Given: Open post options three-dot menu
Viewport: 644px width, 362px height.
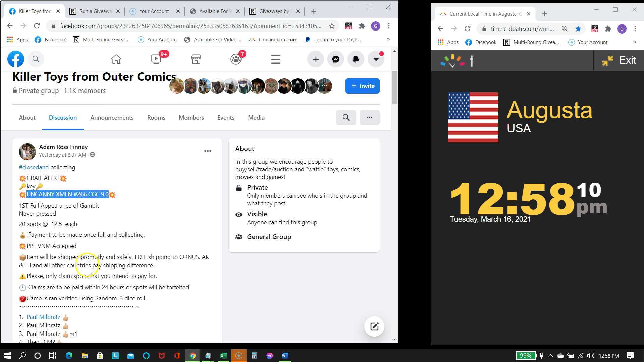Looking at the screenshot, I should tap(208, 151).
